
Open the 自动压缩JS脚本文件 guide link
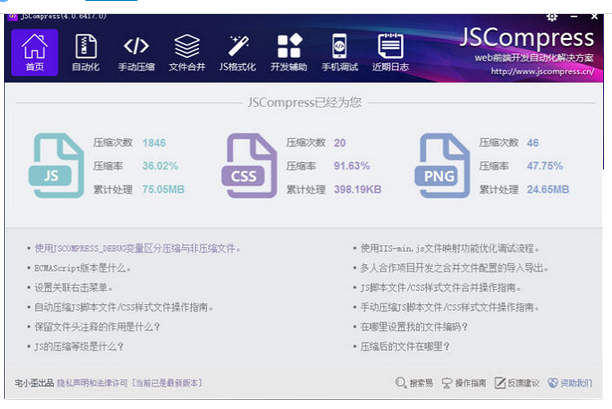pyautogui.click(x=124, y=307)
